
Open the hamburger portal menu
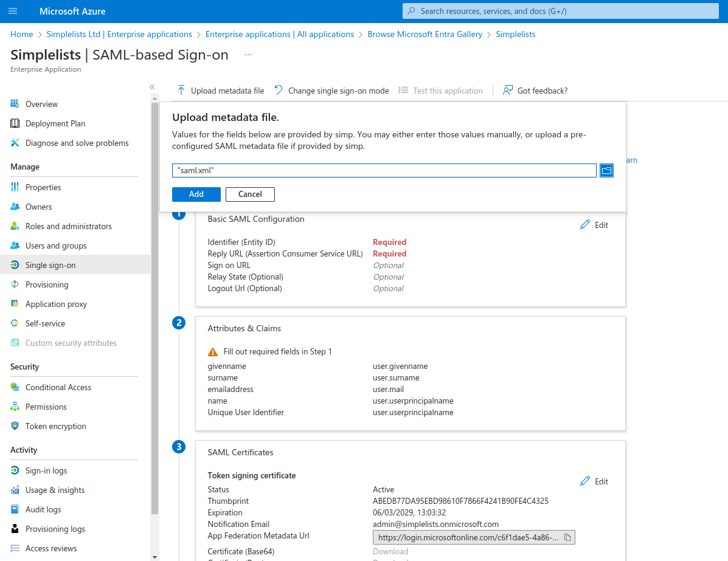pos(13,11)
